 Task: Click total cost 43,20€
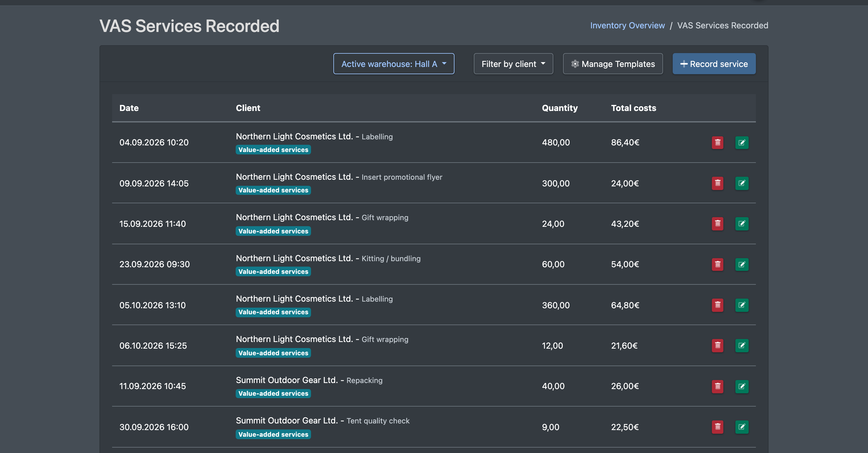tap(625, 224)
